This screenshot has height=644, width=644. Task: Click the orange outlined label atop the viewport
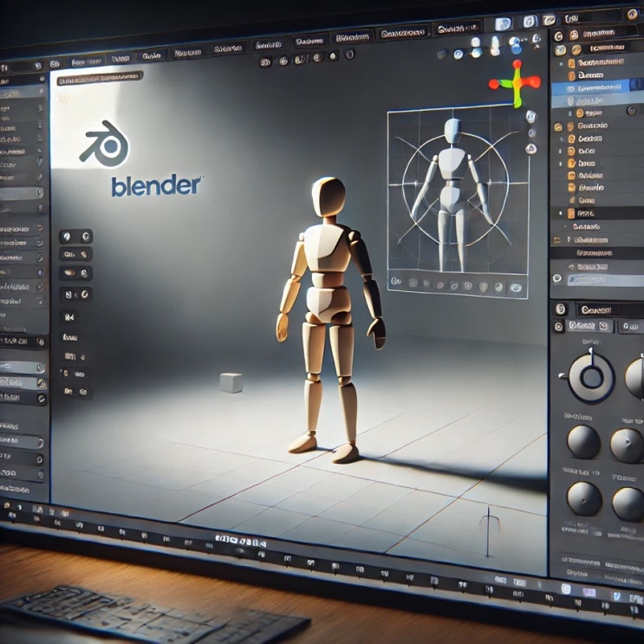100,78
